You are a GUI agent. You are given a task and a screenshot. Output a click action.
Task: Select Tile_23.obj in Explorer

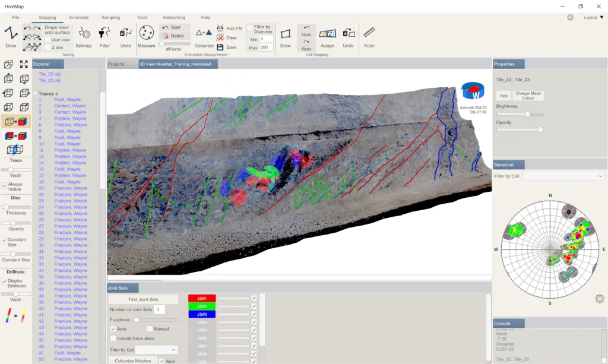point(49,81)
